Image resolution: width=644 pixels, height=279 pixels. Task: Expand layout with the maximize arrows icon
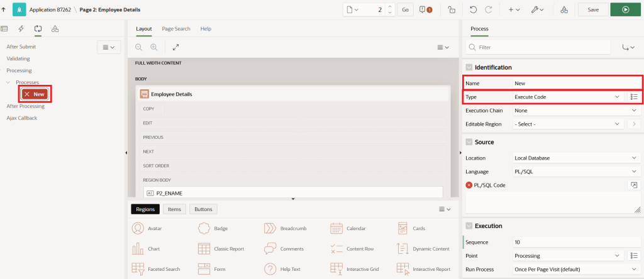tap(176, 47)
